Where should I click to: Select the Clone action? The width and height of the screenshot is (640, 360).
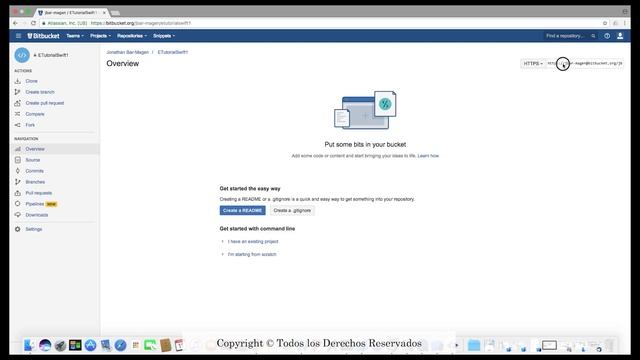coord(31,81)
